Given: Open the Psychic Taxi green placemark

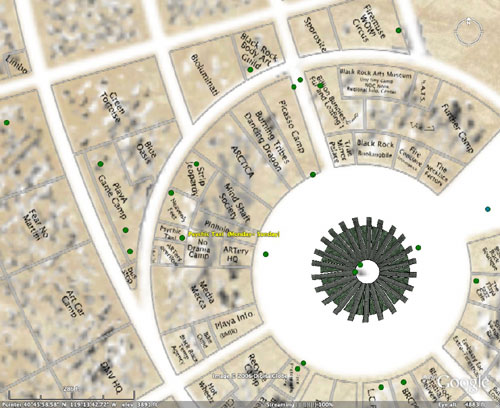Looking at the screenshot, I should pyautogui.click(x=182, y=238).
